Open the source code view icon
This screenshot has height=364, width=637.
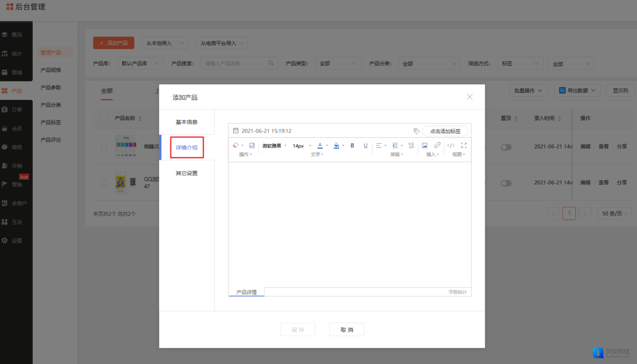[x=451, y=146]
